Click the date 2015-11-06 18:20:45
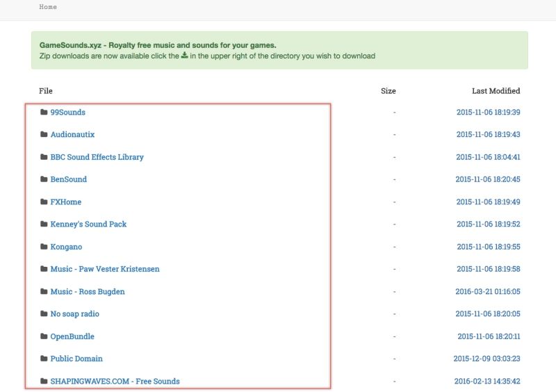The width and height of the screenshot is (556, 392). coord(488,179)
